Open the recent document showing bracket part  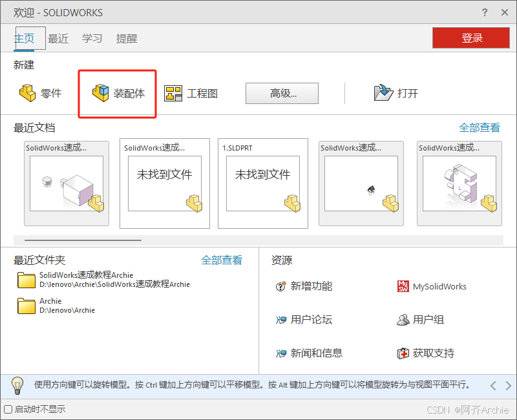(459, 184)
